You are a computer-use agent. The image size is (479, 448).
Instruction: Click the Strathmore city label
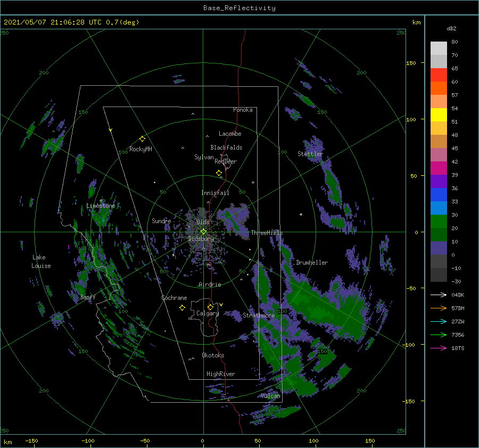coord(259,315)
